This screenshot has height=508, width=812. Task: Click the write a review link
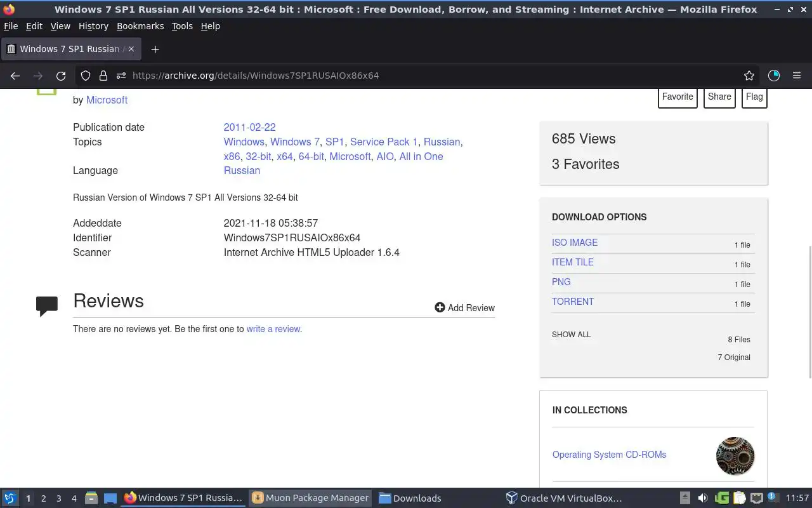tap(273, 329)
